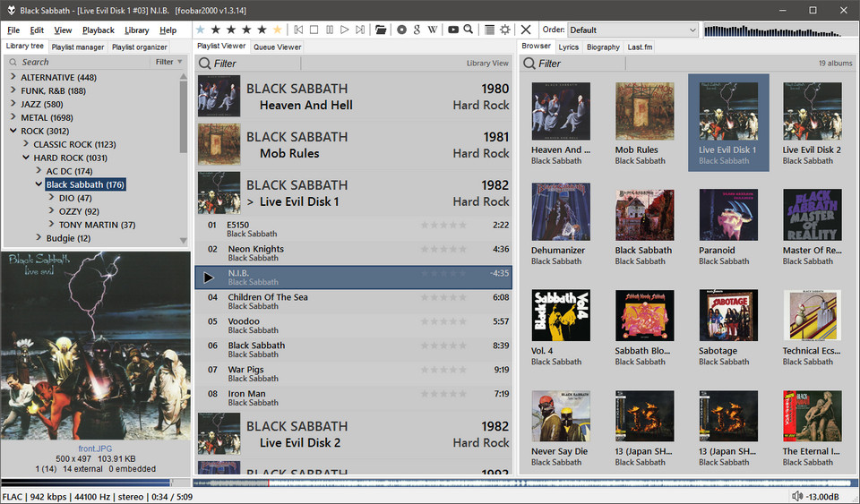
Task: Open Wikipedia lookup via W icon
Action: [x=432, y=30]
